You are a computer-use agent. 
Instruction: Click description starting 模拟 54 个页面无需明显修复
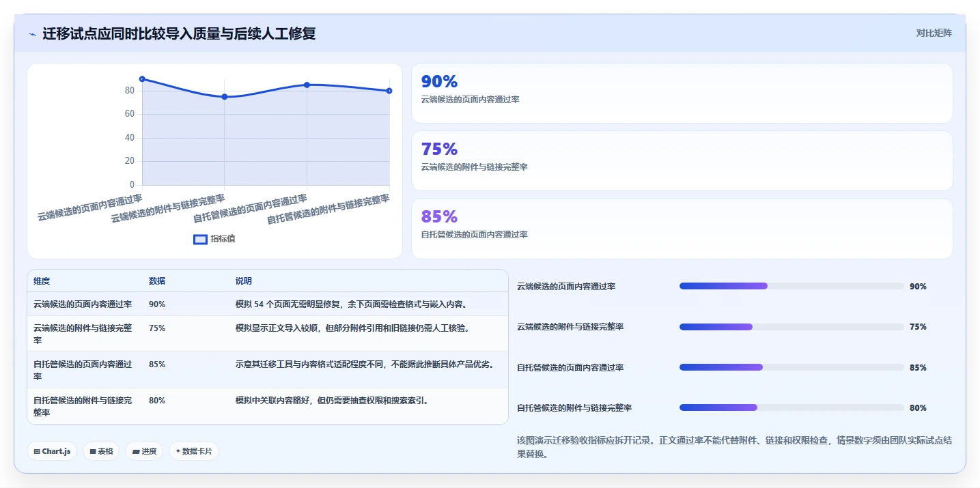coord(352,304)
